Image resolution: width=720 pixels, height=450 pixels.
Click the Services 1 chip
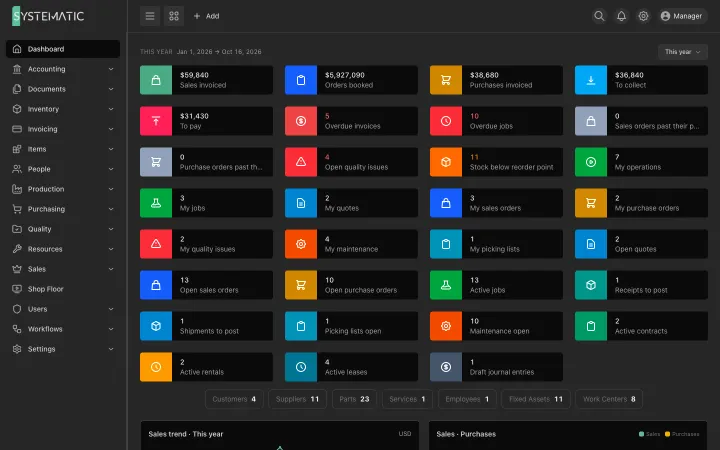(407, 399)
